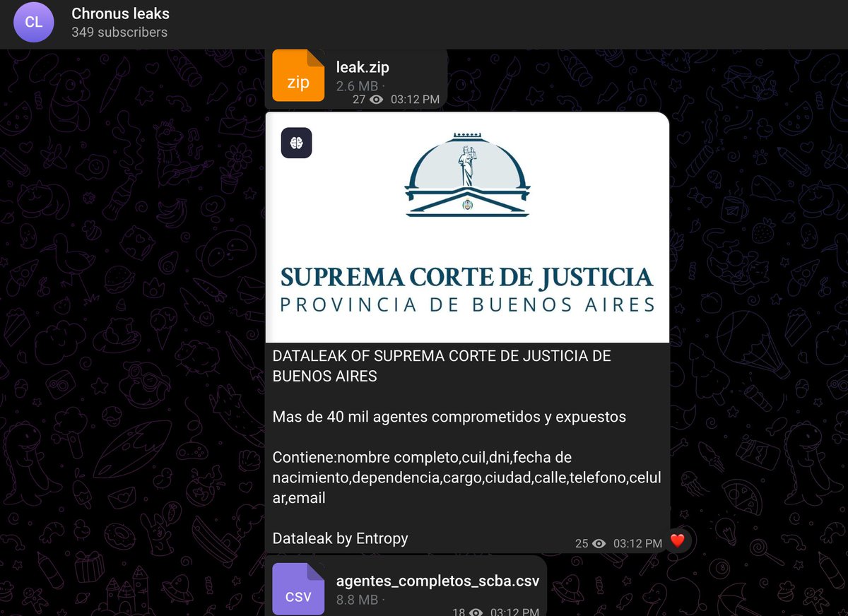The height and width of the screenshot is (616, 848).
Task: Open the Suprema Corte de Justicia image
Action: click(x=467, y=227)
